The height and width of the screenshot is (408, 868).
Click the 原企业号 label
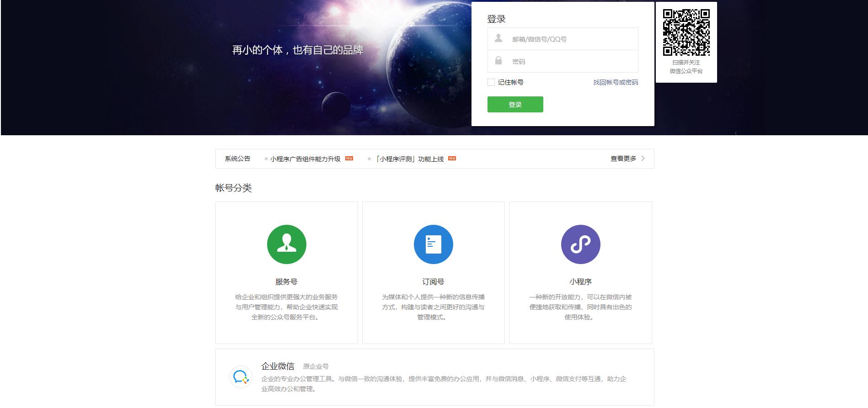pos(316,366)
